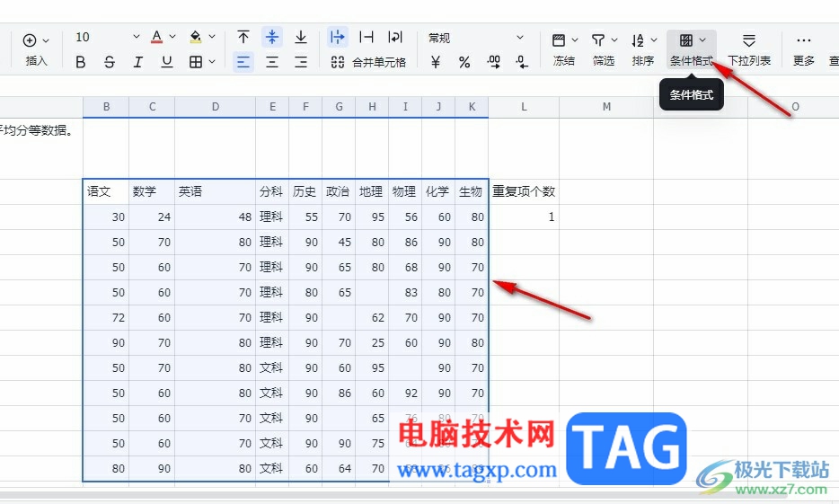This screenshot has height=504, width=839.
Task: Select cell with value 92 in 物理 column
Action: click(x=405, y=393)
